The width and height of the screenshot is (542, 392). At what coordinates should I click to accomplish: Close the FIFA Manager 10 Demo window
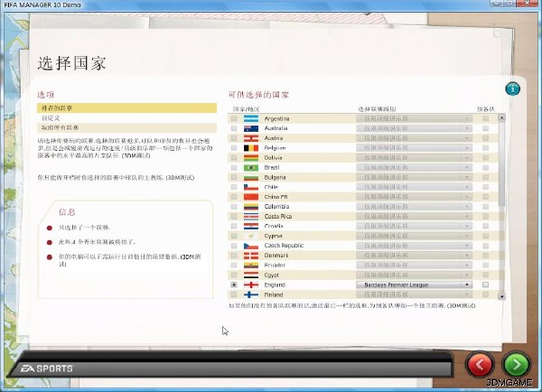coord(528,3)
